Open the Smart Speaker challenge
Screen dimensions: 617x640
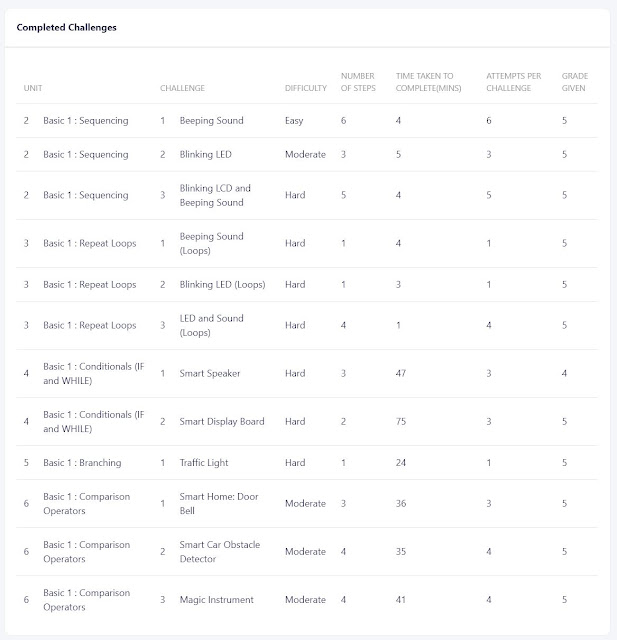coord(210,373)
